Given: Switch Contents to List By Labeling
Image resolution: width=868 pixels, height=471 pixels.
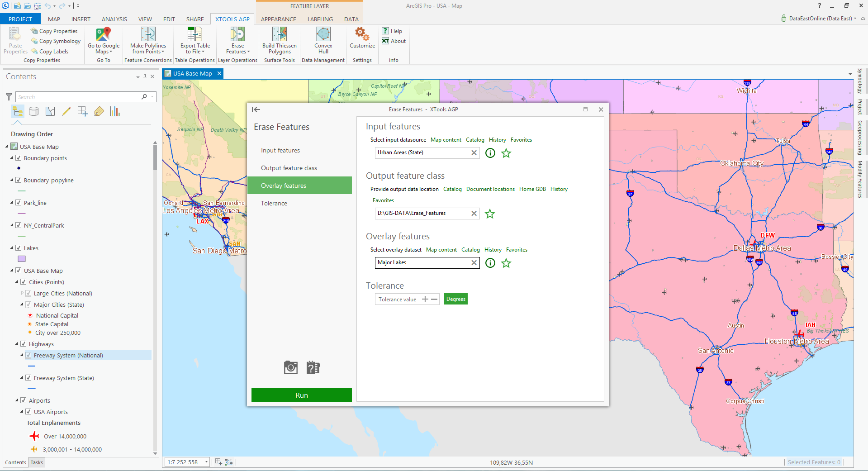Looking at the screenshot, I should [x=99, y=111].
